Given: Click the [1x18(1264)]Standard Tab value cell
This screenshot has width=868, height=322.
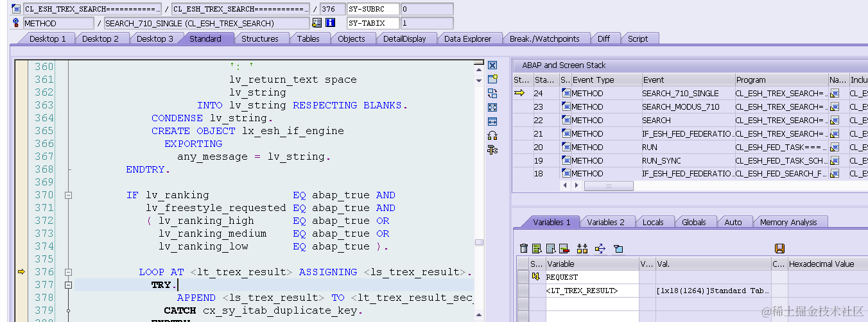Looking at the screenshot, I should (713, 291).
